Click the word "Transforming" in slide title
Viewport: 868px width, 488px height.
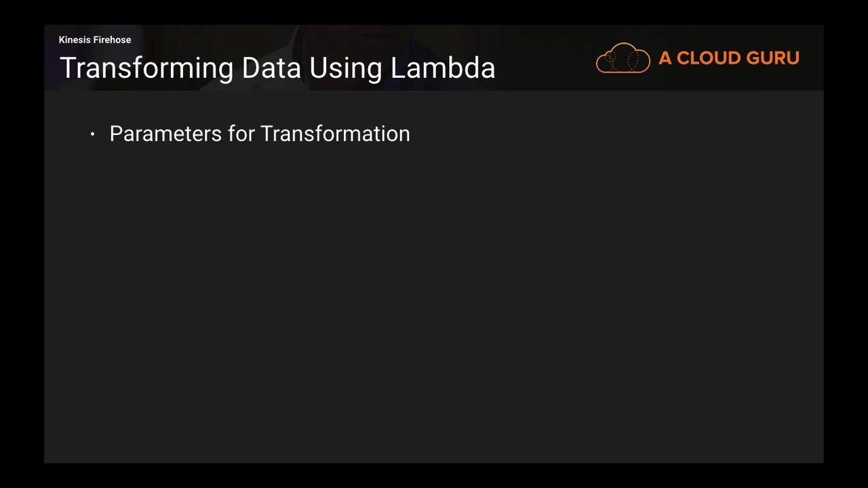[146, 69]
